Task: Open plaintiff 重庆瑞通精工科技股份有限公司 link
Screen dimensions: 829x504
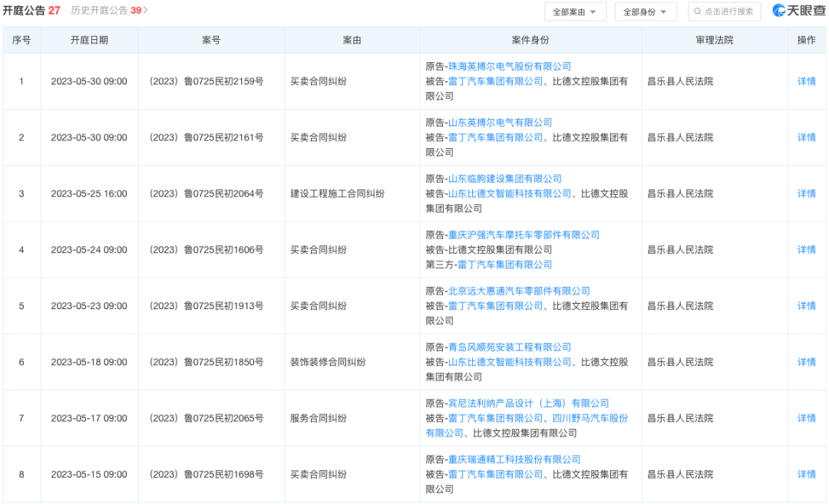Action: click(514, 460)
